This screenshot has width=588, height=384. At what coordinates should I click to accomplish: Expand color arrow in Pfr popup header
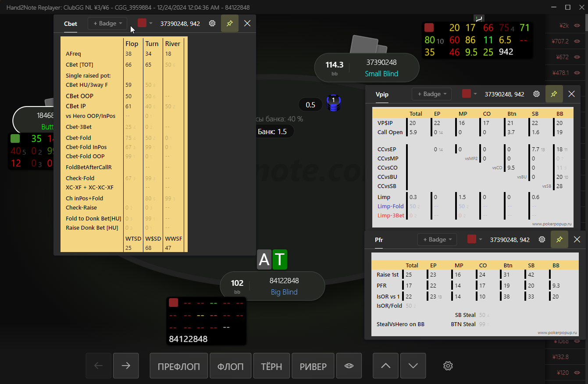click(x=481, y=239)
